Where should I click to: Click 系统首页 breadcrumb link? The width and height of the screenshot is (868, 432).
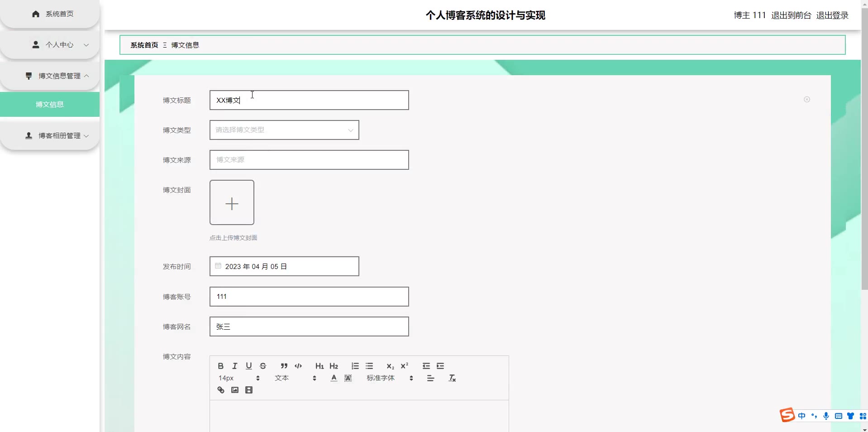click(144, 45)
